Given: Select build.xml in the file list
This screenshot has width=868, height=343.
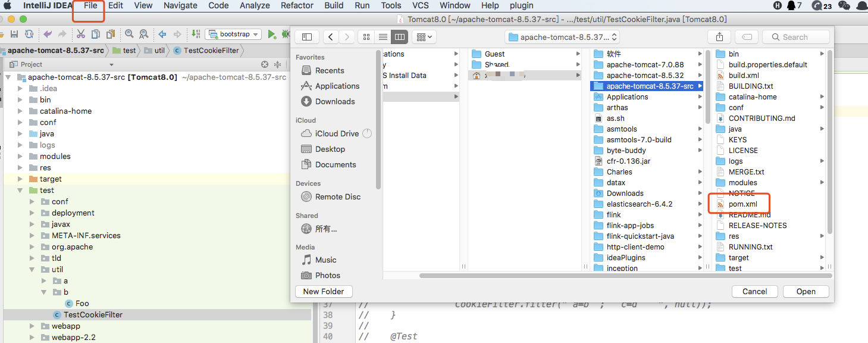Looking at the screenshot, I should (x=744, y=76).
